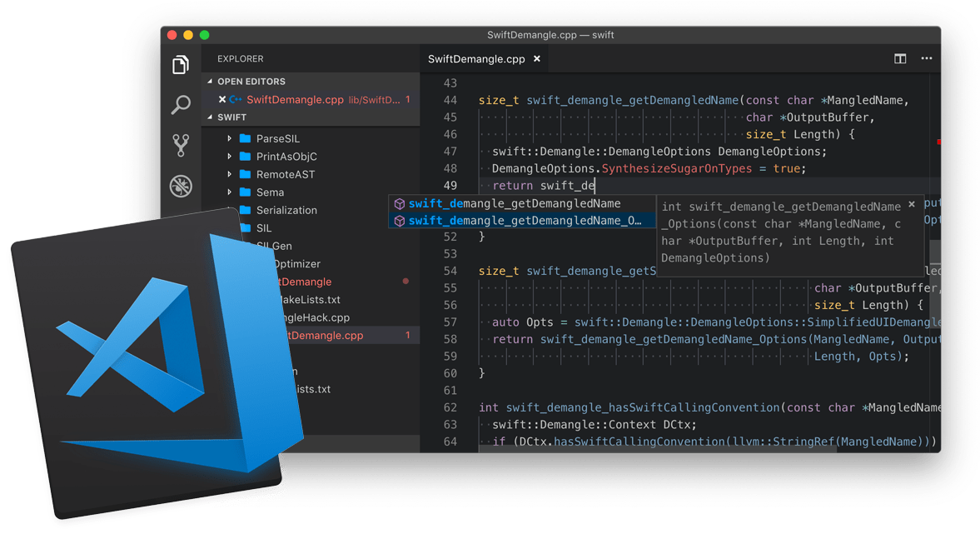Click the 'lib/SwiftD...' path in Open Editors
The width and height of the screenshot is (980, 534).
pos(375,100)
